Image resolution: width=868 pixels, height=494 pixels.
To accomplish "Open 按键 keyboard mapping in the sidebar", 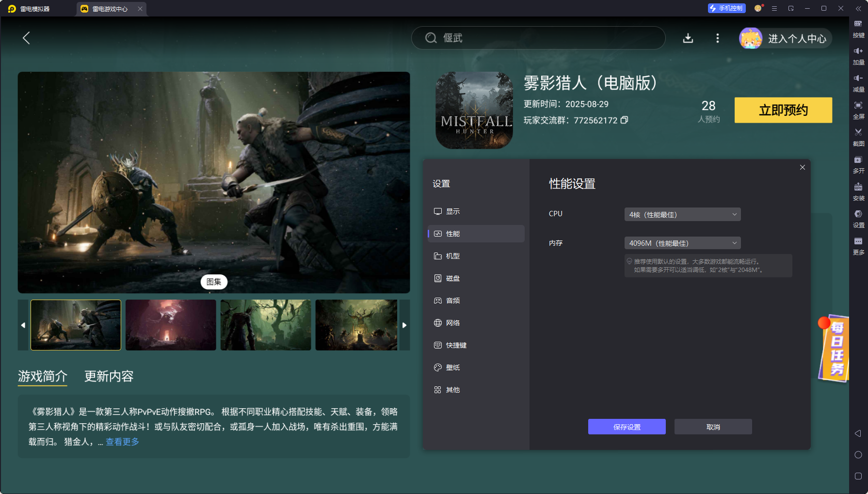I will tap(858, 29).
